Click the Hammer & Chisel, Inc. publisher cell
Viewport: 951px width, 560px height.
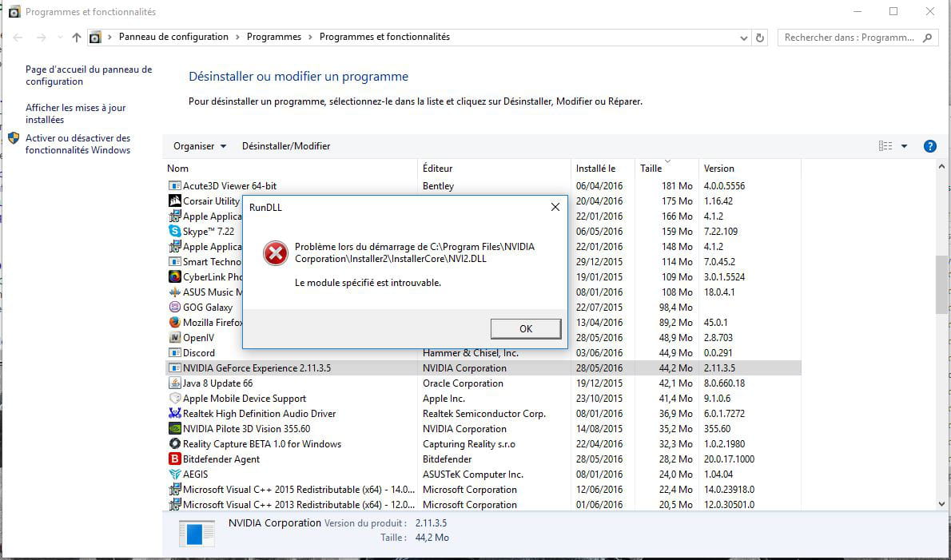[x=471, y=353]
